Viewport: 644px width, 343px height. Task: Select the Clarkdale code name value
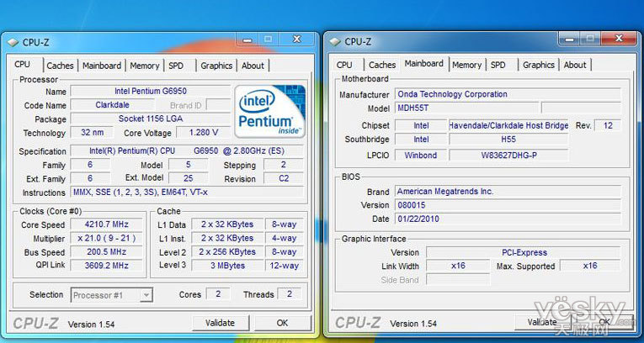pyautogui.click(x=112, y=105)
